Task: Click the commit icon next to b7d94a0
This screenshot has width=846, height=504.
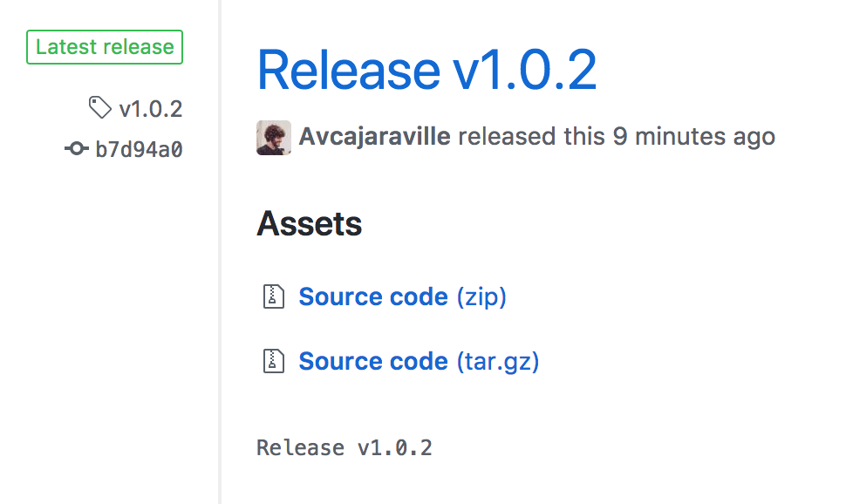Action: 77,148
